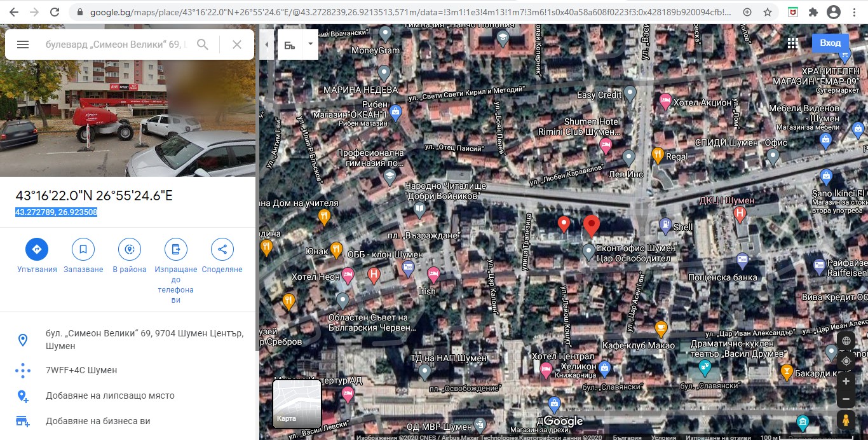This screenshot has width=868, height=440.
Task: Click the Еконт офис Шумен pin
Action: pyautogui.click(x=589, y=251)
